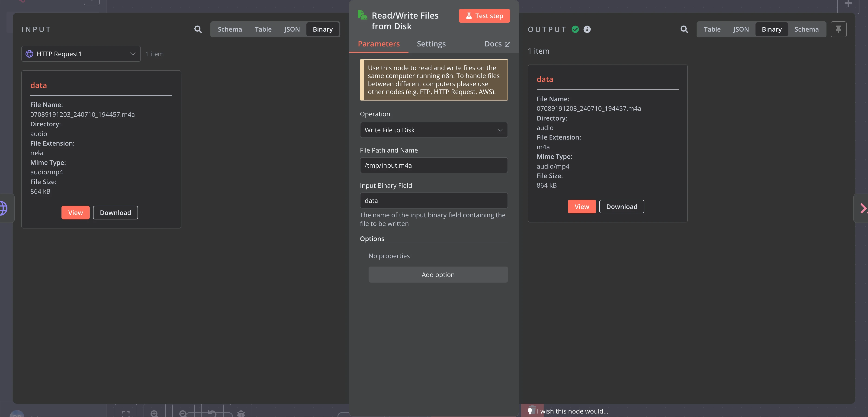
Task: Open the Docs external link
Action: tap(497, 44)
